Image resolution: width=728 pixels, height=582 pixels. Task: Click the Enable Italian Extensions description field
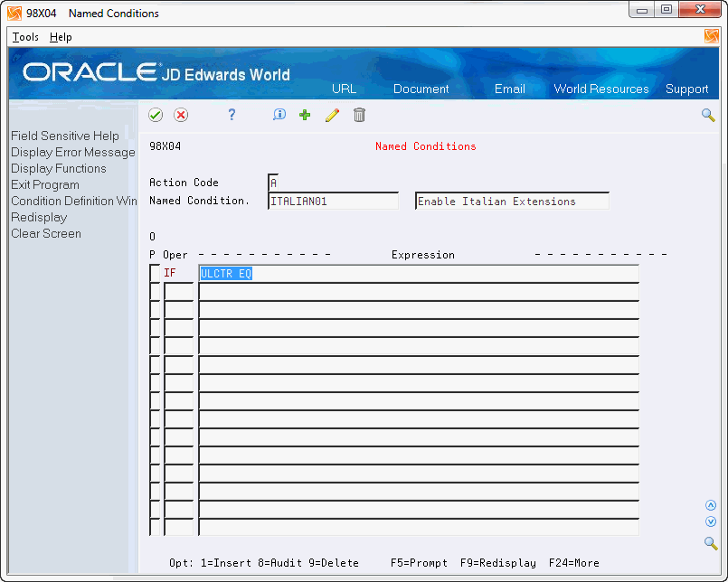pos(512,201)
